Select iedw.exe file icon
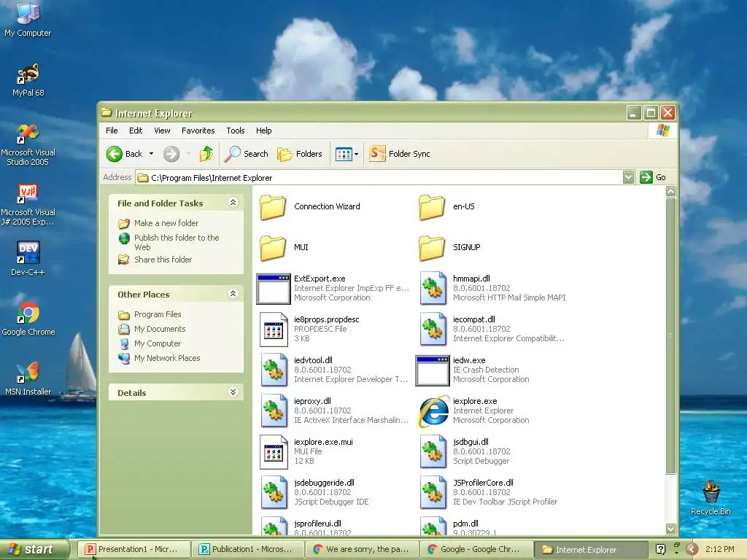The image size is (747, 560). [432, 370]
